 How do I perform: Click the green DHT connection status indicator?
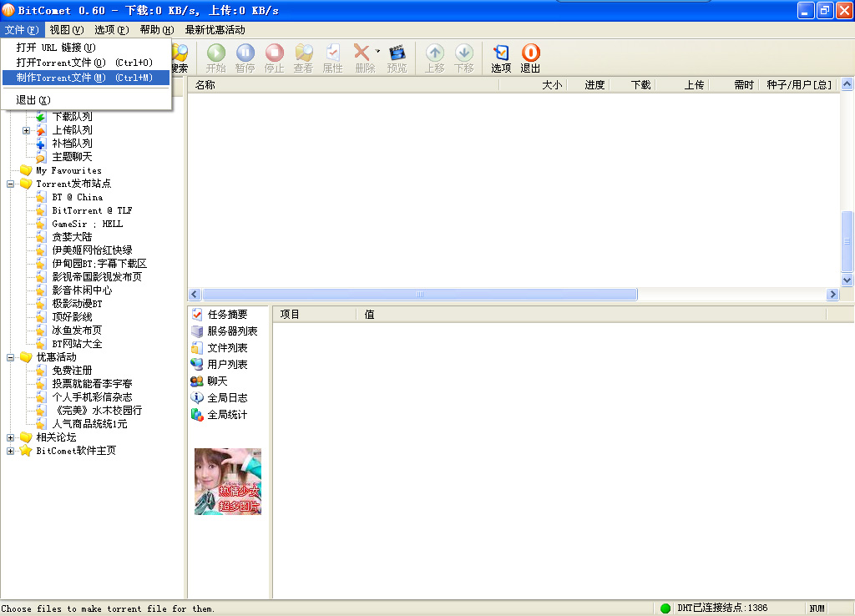(x=665, y=608)
